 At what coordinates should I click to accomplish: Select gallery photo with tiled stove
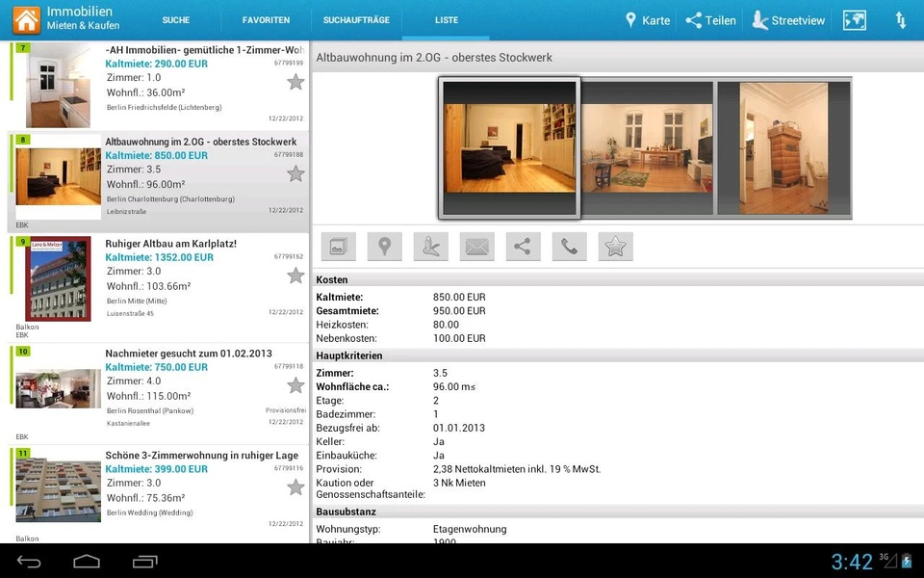click(x=784, y=148)
